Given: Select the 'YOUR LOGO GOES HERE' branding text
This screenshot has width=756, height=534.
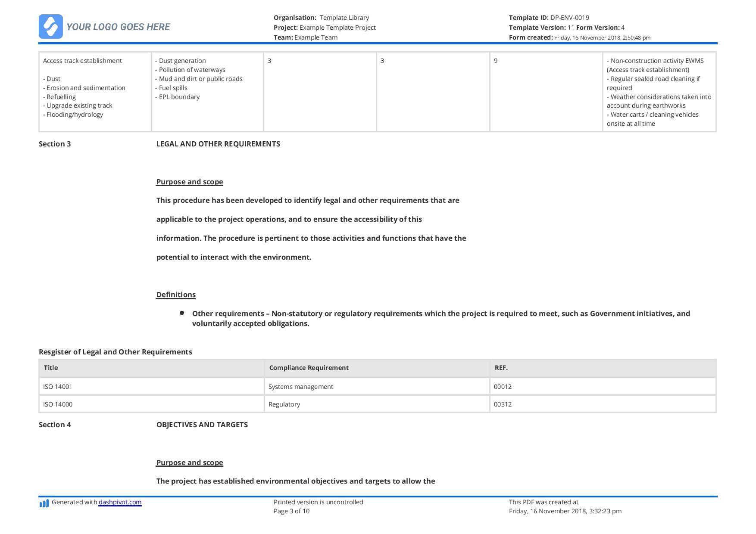Looking at the screenshot, I should (118, 27).
